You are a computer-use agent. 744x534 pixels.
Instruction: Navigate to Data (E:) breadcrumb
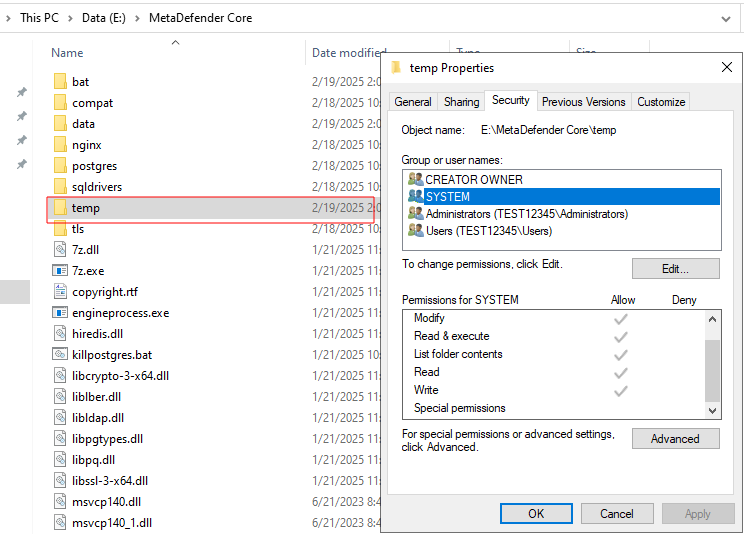tap(103, 18)
